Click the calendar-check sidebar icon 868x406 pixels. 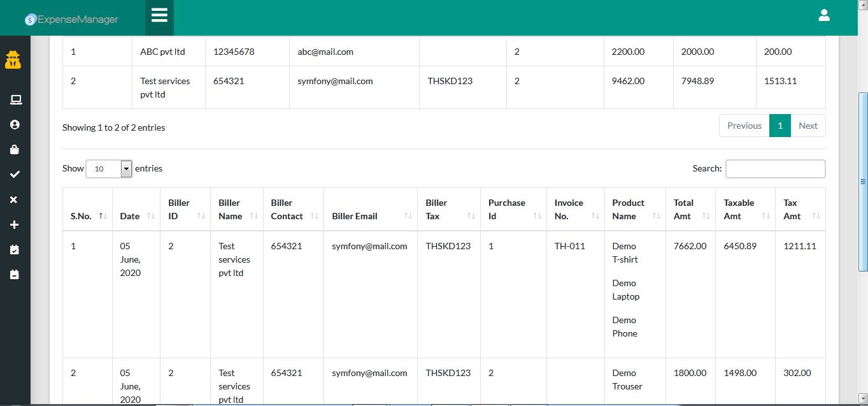(x=15, y=249)
